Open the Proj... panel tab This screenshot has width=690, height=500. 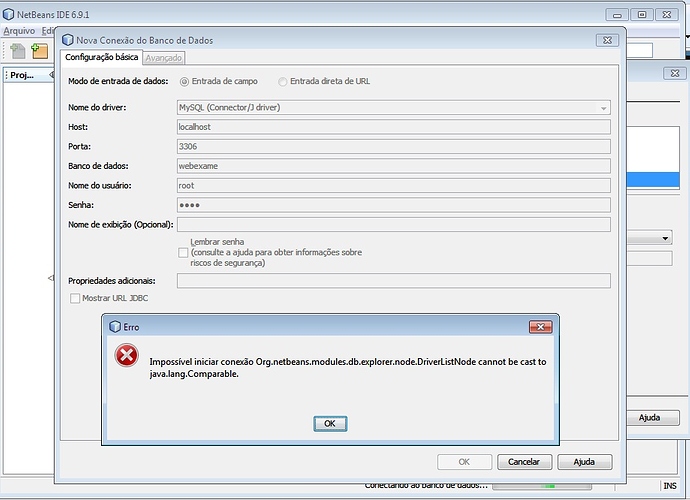[22, 75]
